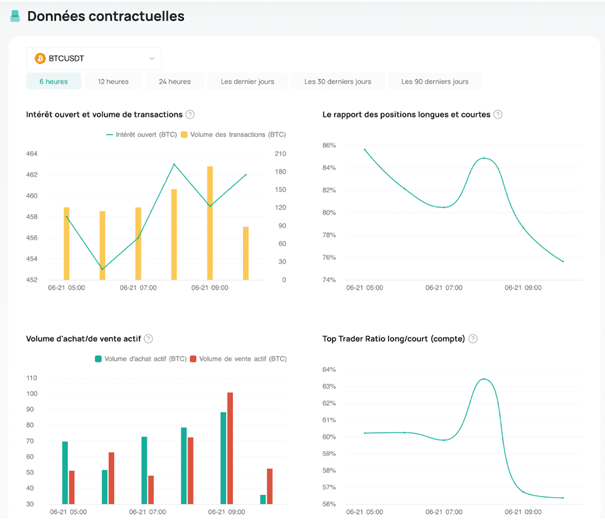This screenshot has width=605, height=526.
Task: Select the 6 heures tab
Action: pyautogui.click(x=54, y=81)
